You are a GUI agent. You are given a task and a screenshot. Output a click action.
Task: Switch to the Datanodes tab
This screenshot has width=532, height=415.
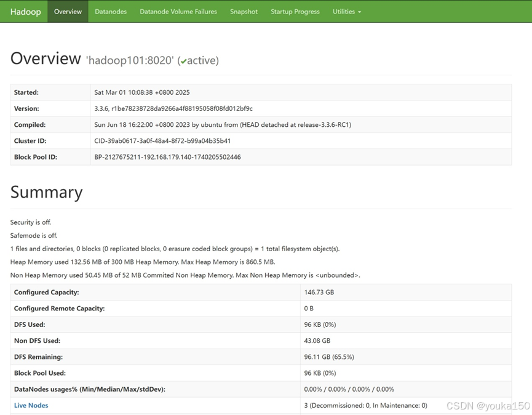(111, 12)
